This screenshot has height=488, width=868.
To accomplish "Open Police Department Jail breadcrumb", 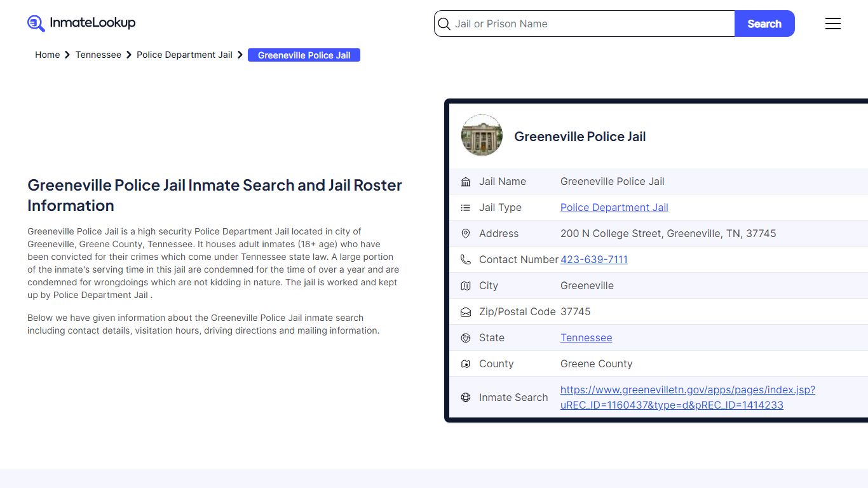I will point(184,55).
